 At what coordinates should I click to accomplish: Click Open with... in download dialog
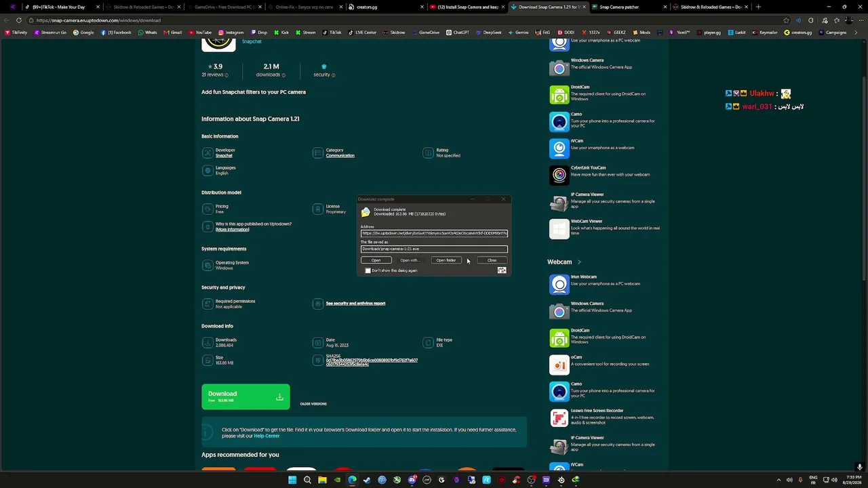pos(410,260)
